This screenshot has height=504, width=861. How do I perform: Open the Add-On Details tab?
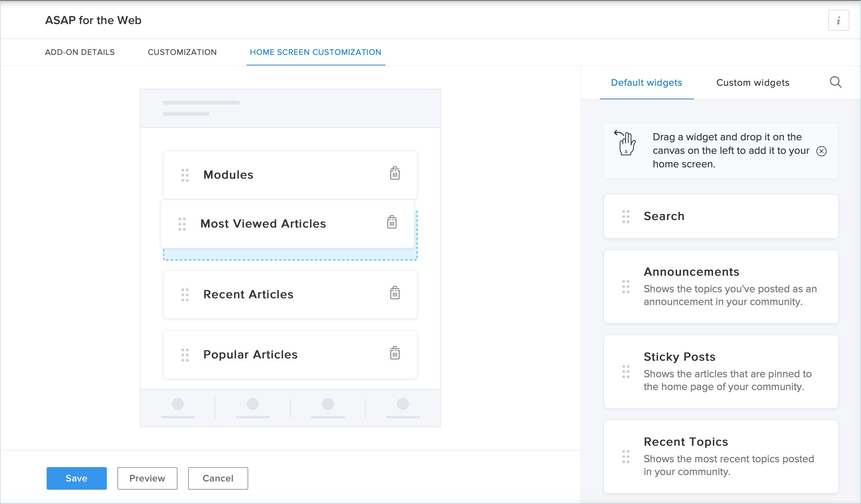80,52
